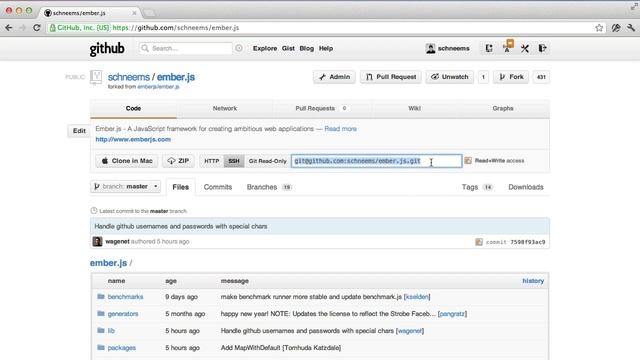The image size is (640, 360).
Task: Reload the page with refresh icon
Action: 37,28
